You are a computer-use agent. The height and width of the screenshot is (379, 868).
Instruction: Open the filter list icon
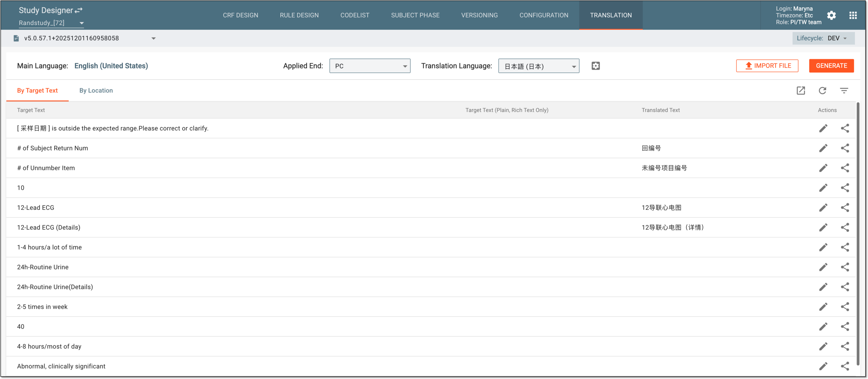click(844, 91)
